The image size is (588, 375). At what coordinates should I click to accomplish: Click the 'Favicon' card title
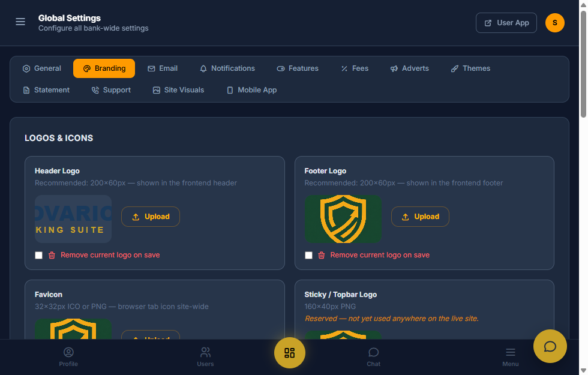(x=49, y=295)
